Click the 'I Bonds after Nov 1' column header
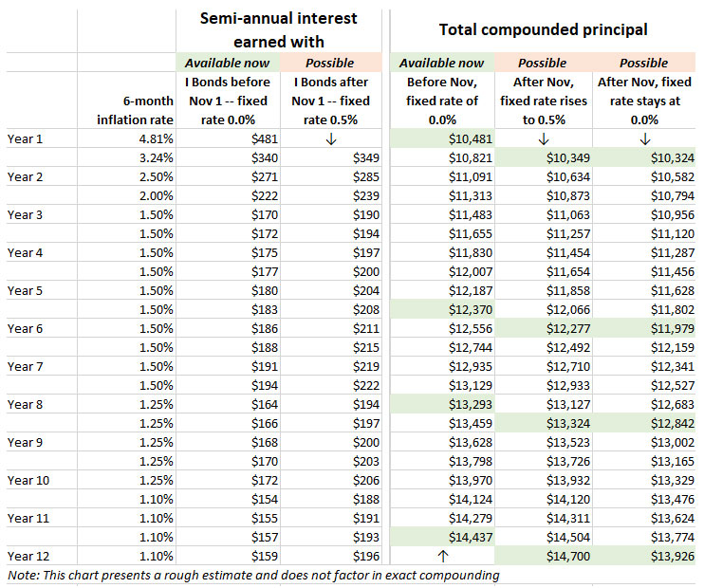704x588 pixels. [332, 101]
